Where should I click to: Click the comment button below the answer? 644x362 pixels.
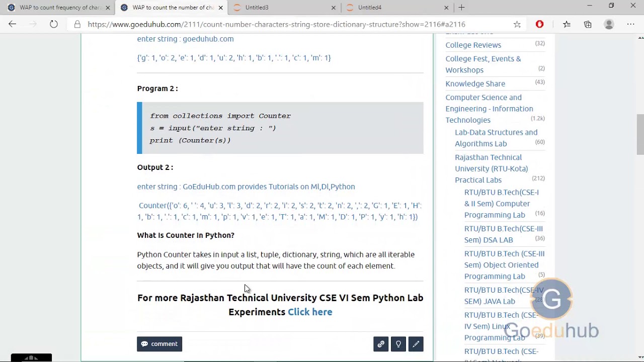pyautogui.click(x=159, y=344)
